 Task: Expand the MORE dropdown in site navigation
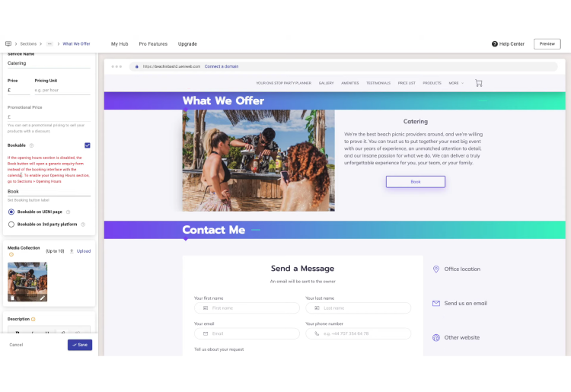(x=456, y=83)
